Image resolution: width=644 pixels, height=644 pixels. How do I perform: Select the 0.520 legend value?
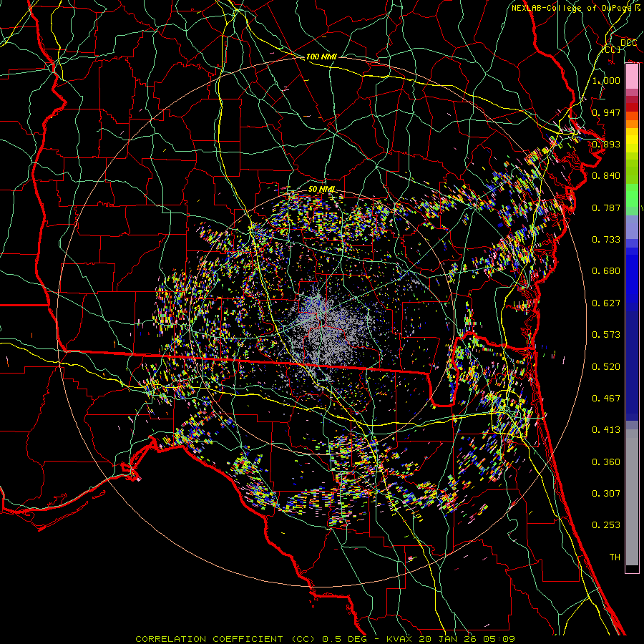(x=606, y=366)
